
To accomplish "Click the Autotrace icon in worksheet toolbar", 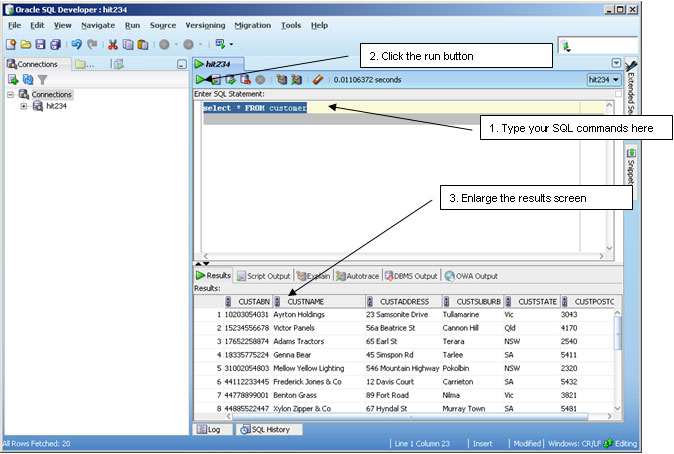I will tap(296, 79).
